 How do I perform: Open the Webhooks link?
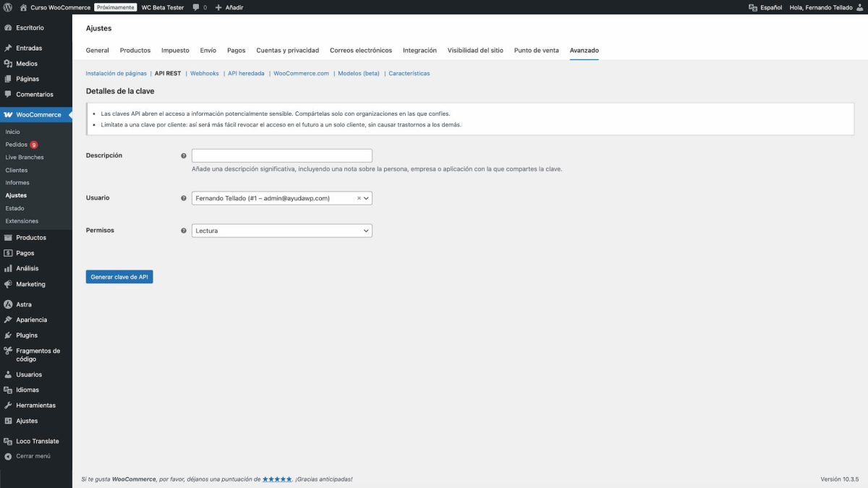pos(205,73)
